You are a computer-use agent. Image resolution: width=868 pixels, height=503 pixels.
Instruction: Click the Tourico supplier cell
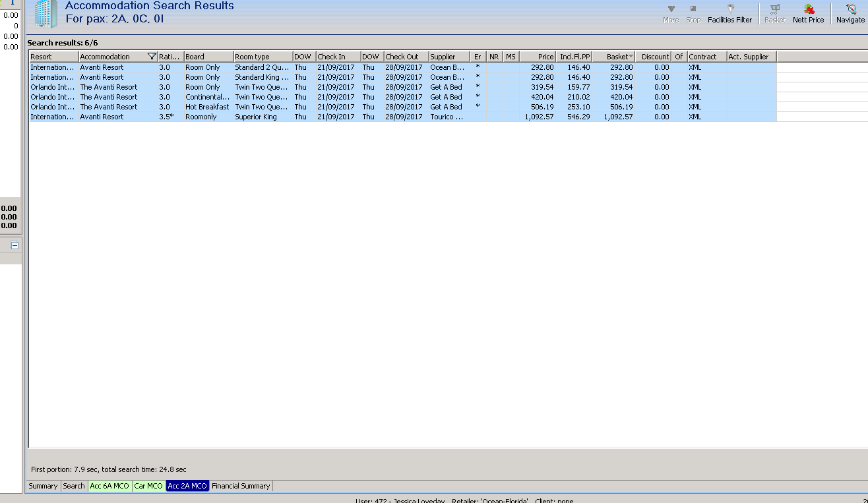[449, 117]
